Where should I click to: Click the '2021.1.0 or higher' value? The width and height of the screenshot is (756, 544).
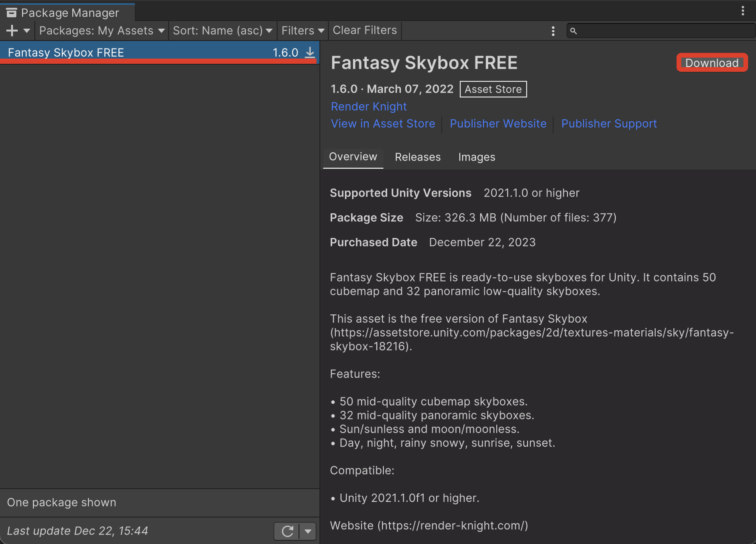point(531,193)
